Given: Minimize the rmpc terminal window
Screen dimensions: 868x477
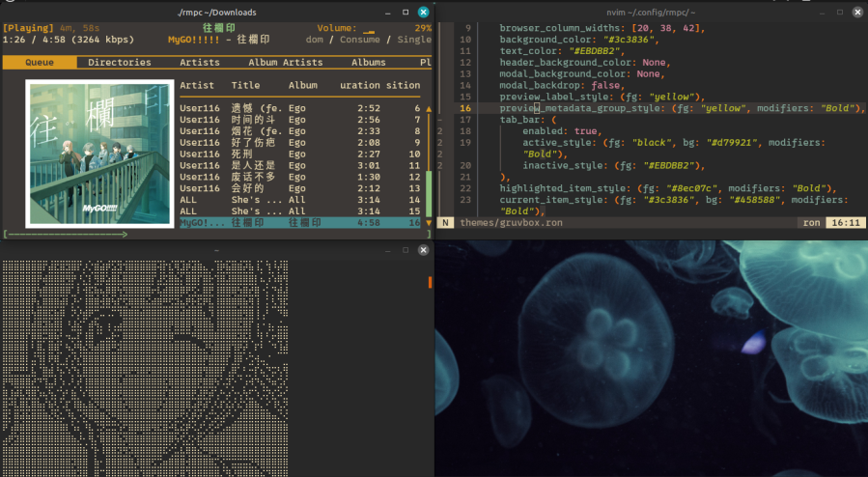Looking at the screenshot, I should (x=388, y=13).
